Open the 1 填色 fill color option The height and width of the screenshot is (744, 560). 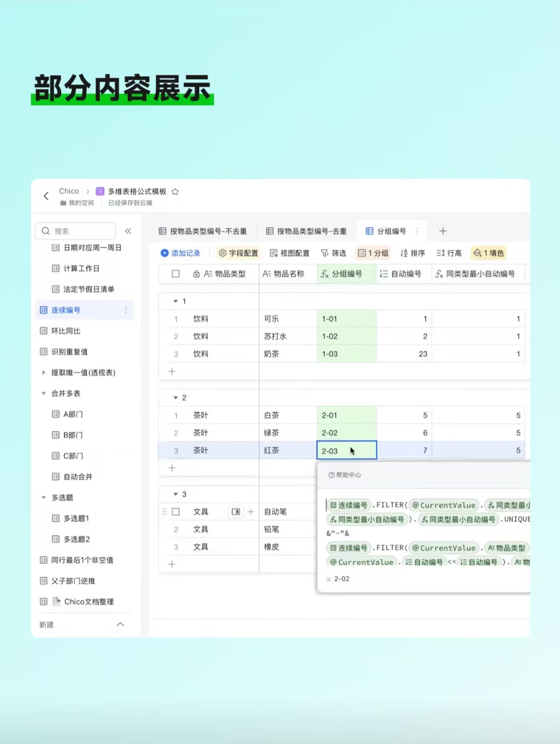point(488,253)
